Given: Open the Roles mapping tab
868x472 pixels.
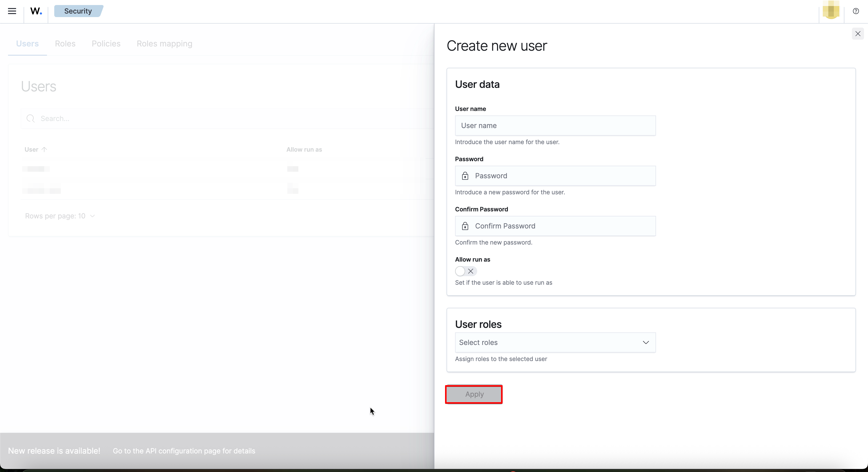Looking at the screenshot, I should coord(164,43).
